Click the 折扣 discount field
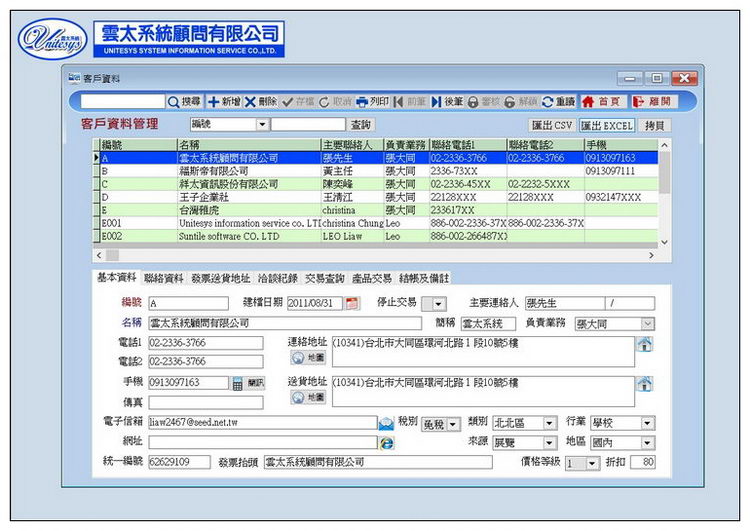Image resolution: width=750 pixels, height=531 pixels. [642, 463]
